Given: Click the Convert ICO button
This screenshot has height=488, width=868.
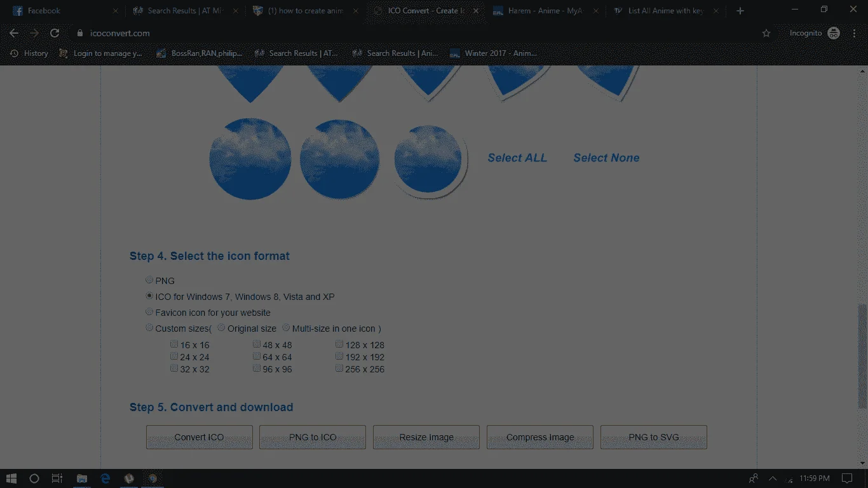Looking at the screenshot, I should (200, 437).
